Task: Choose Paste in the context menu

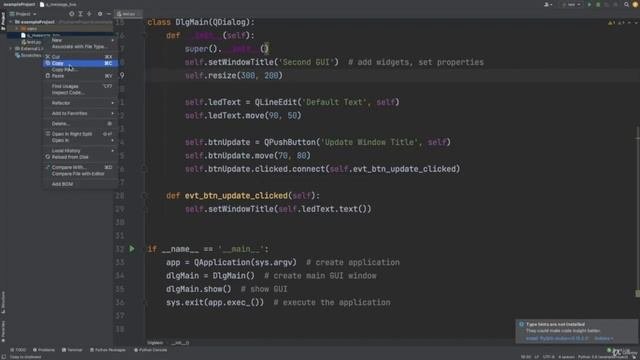Action: pos(80,76)
